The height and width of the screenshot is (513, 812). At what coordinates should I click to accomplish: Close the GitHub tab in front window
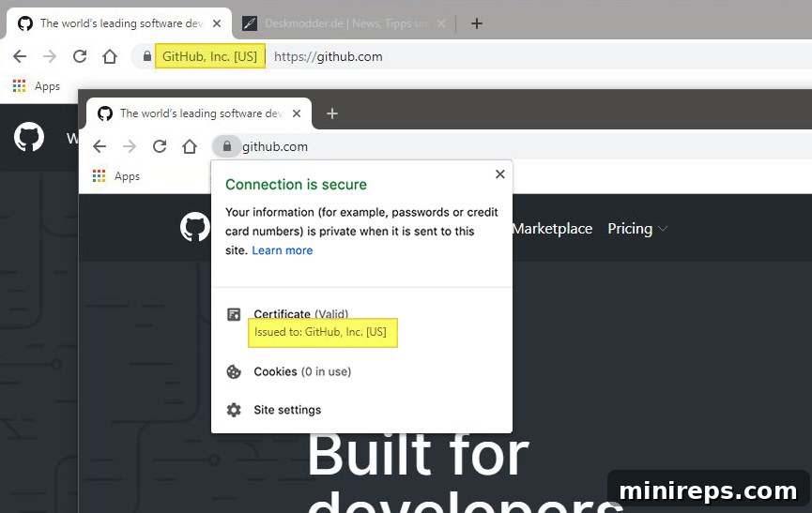(x=297, y=113)
